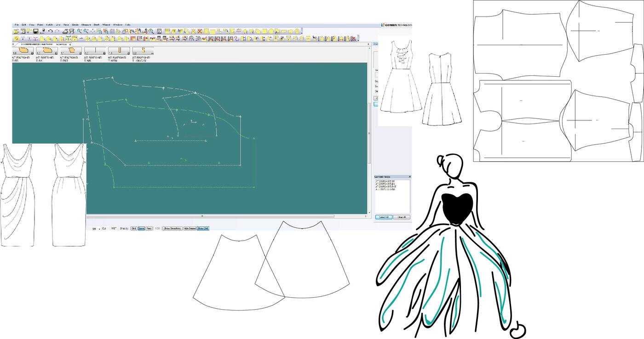Click Clear All in Current Pieces panel
Image resolution: width=644 pixels, height=339 pixels.
[401, 217]
